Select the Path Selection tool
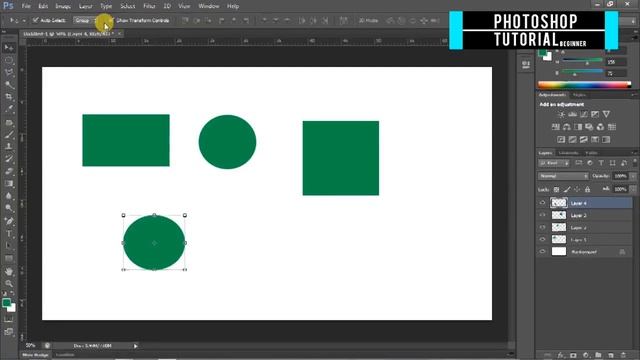The image size is (640, 360). click(x=9, y=246)
